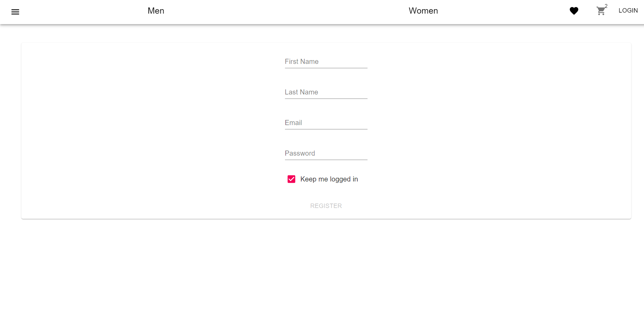Open the wishlist heart icon
This screenshot has height=314, width=644.
coord(574,11)
